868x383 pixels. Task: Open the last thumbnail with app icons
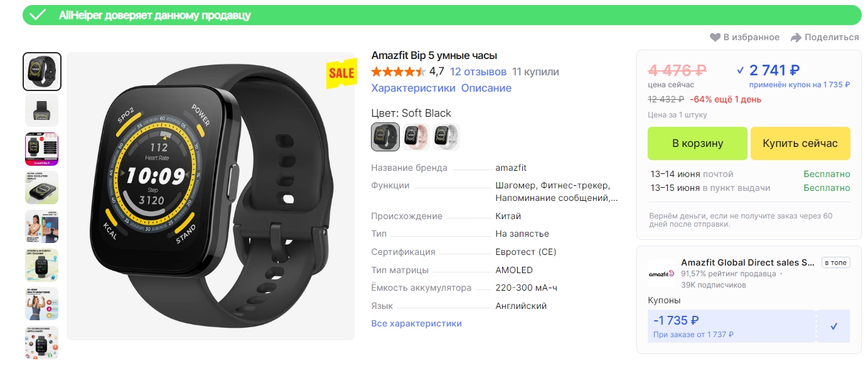tap(42, 343)
